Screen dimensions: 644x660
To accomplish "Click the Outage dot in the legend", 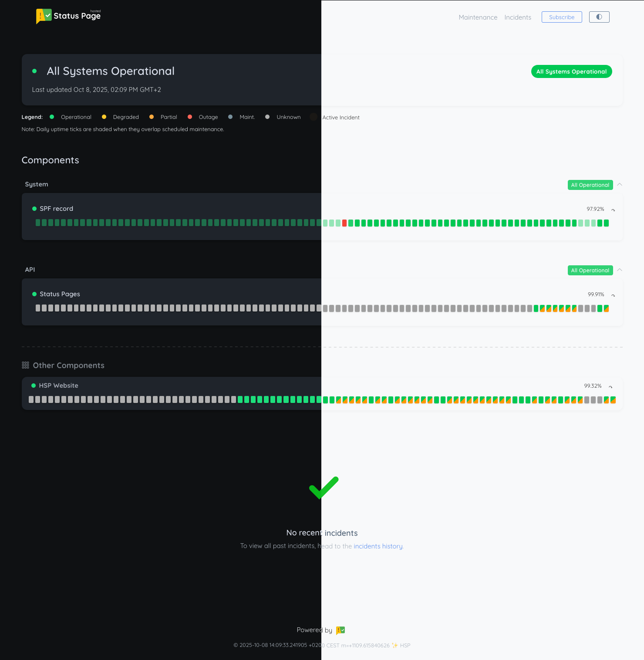I will coord(190,117).
